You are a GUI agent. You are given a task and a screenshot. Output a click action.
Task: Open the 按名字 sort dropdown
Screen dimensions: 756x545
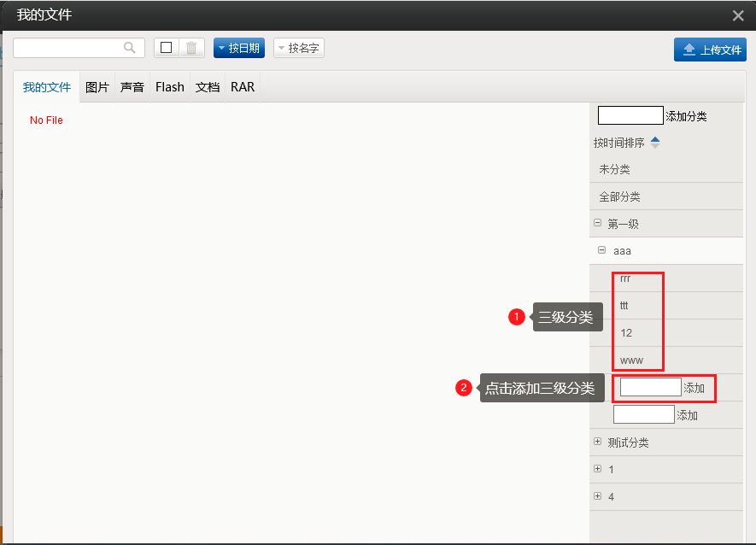pyautogui.click(x=299, y=48)
